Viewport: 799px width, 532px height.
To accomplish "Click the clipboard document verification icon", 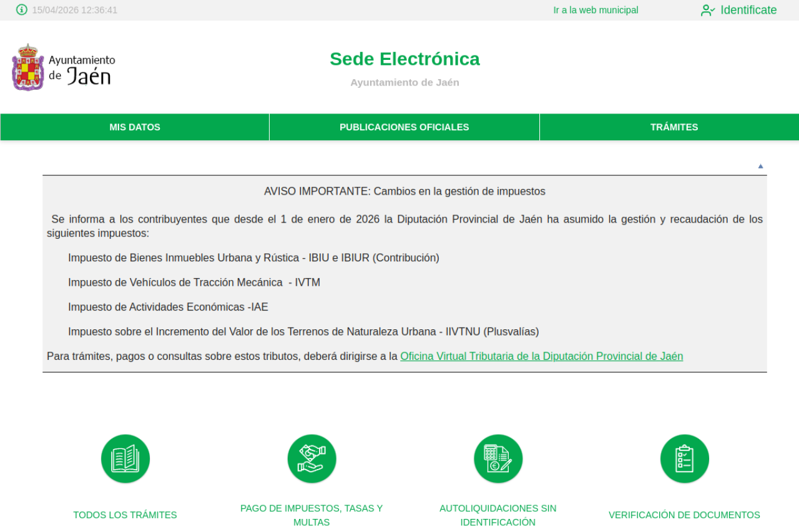I will click(x=685, y=459).
